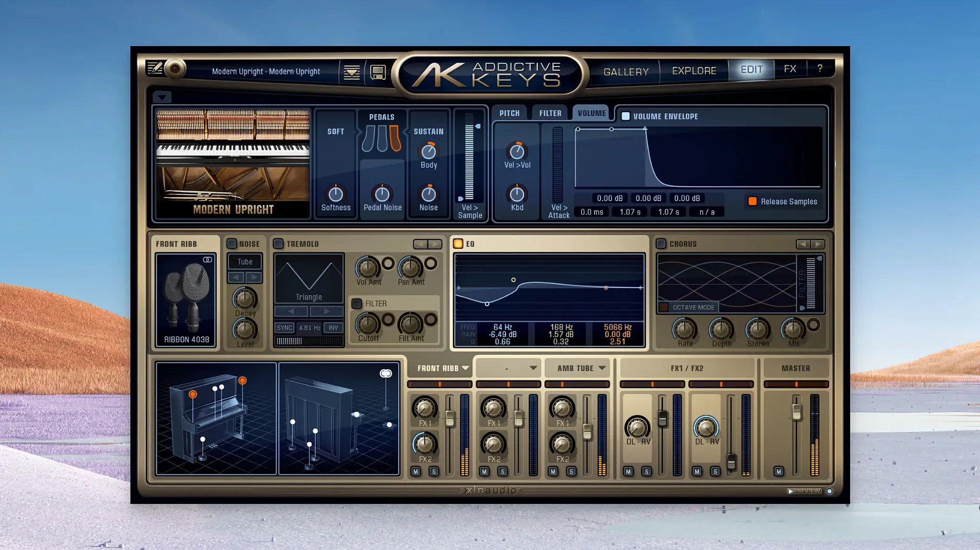Open the memo notepad icon
This screenshot has height=550, width=980.
coord(155,68)
